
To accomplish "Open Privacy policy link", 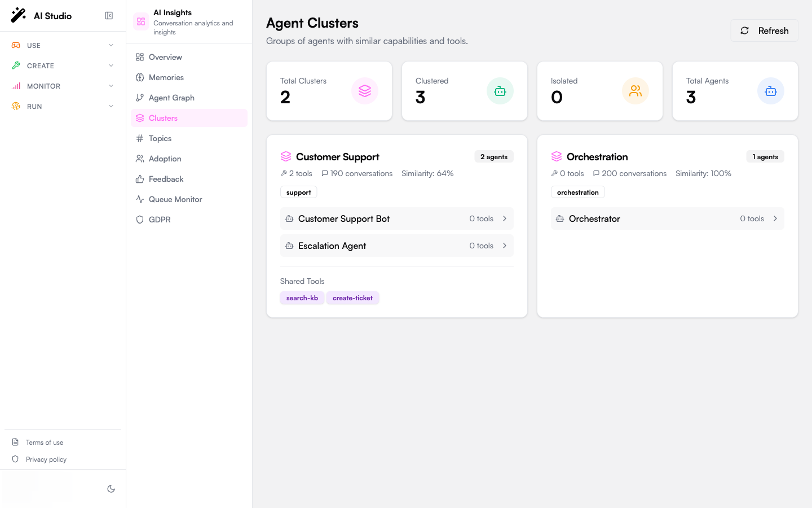I will point(46,459).
